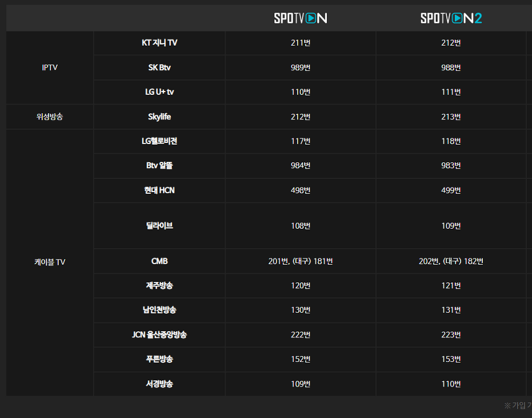Select 딜라이브 channel 109번
Screen dimensions: 532x418
tap(451, 226)
